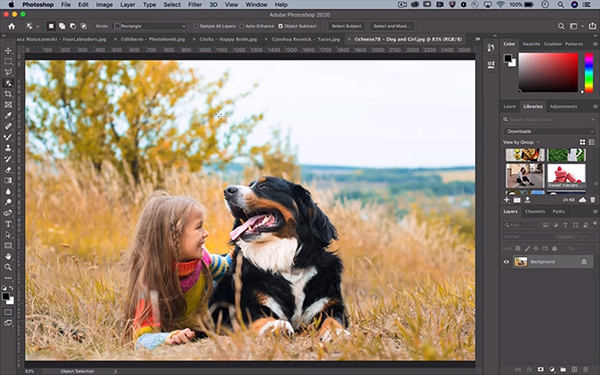600x375 pixels.
Task: Select the Eyedropper tool
Action: click(x=8, y=115)
